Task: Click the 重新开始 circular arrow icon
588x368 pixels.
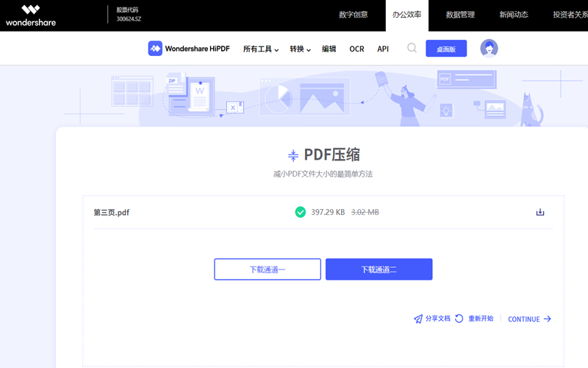Action: 459,319
